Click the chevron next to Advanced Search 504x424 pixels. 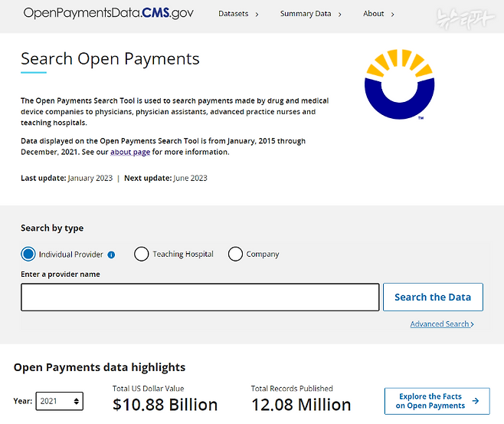[472, 324]
